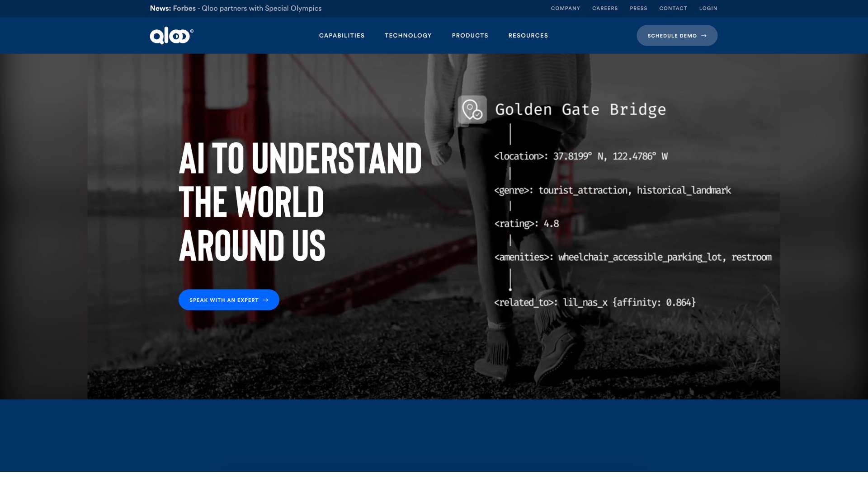
Task: Open the Products menu
Action: 470,36
